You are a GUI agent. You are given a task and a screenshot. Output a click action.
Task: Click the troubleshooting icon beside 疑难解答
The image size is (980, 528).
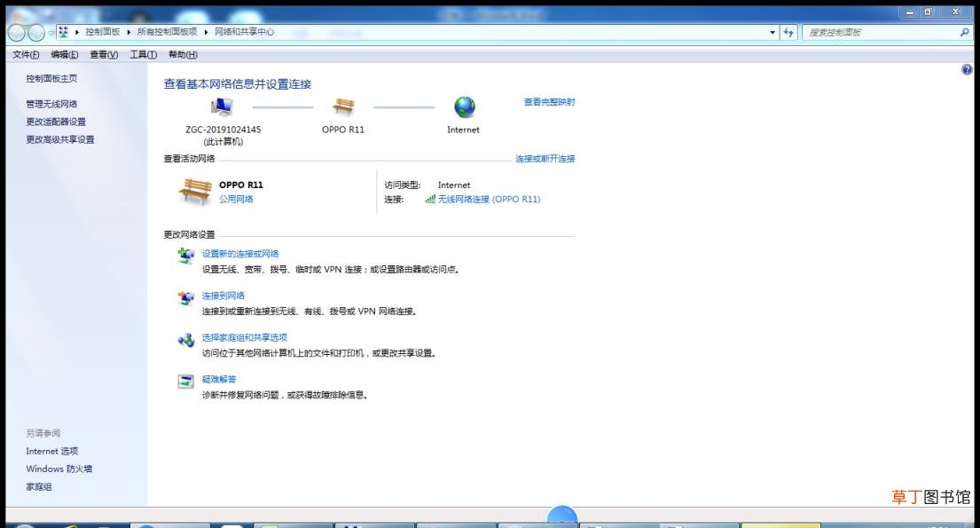click(185, 381)
